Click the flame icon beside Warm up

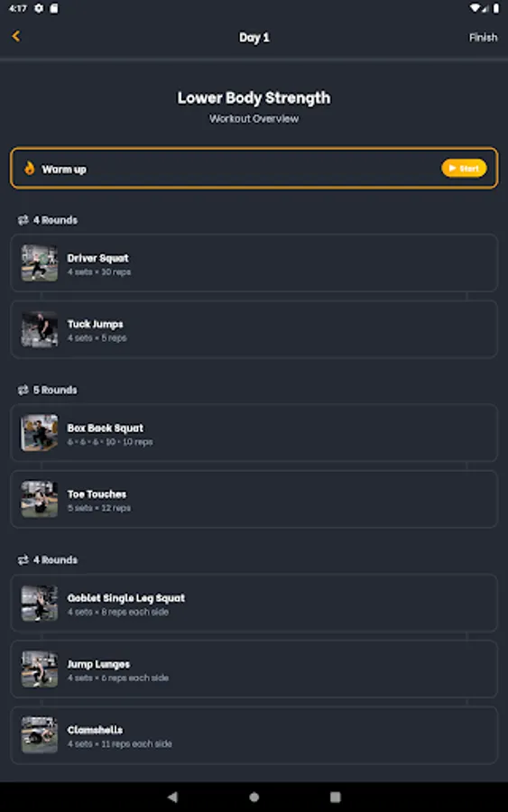pos(30,168)
